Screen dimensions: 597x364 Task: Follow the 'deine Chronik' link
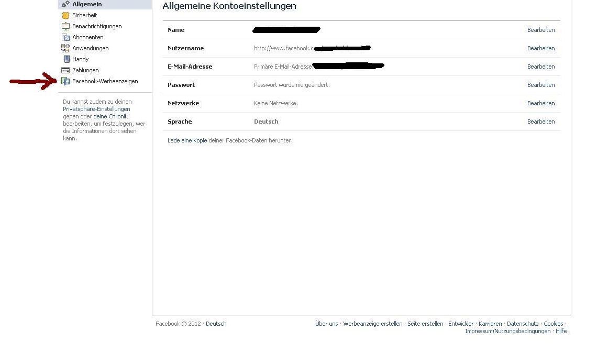(x=110, y=116)
